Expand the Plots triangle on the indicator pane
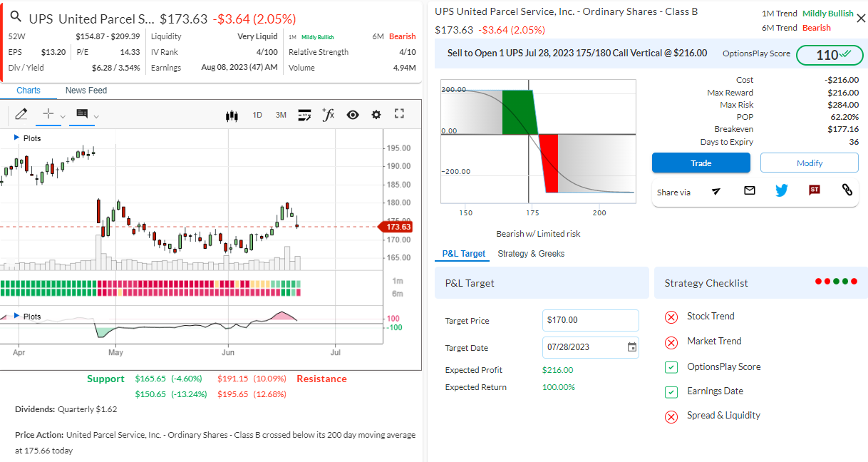 [x=16, y=316]
